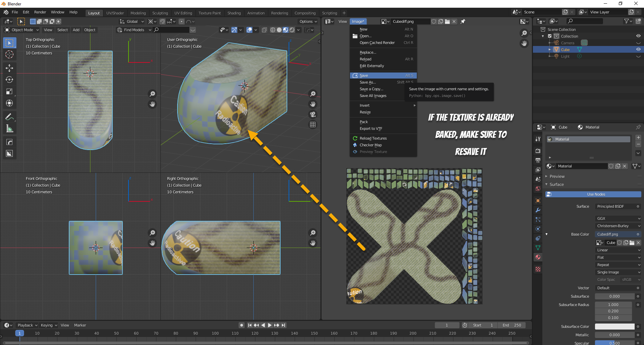Uncheck the Collection exclude checkbox

coord(550,36)
